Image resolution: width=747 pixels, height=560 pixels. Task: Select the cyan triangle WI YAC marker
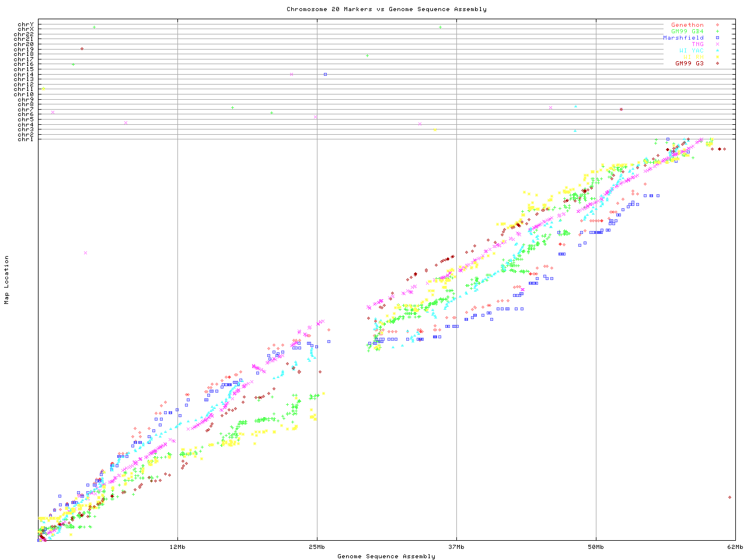pyautogui.click(x=717, y=51)
